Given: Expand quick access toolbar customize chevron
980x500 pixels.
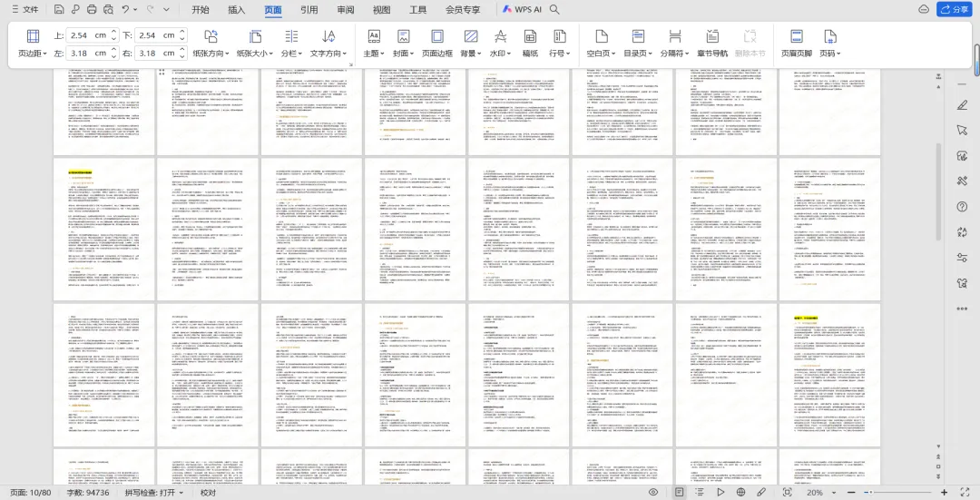Looking at the screenshot, I should [166, 9].
